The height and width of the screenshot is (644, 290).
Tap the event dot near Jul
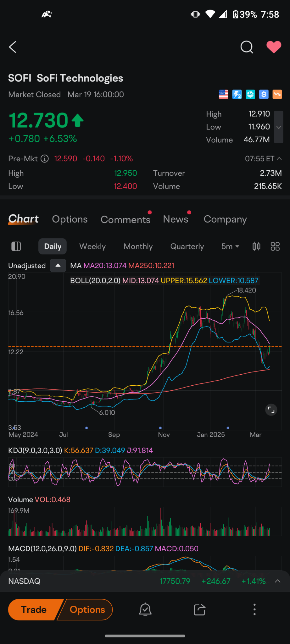[x=86, y=428]
